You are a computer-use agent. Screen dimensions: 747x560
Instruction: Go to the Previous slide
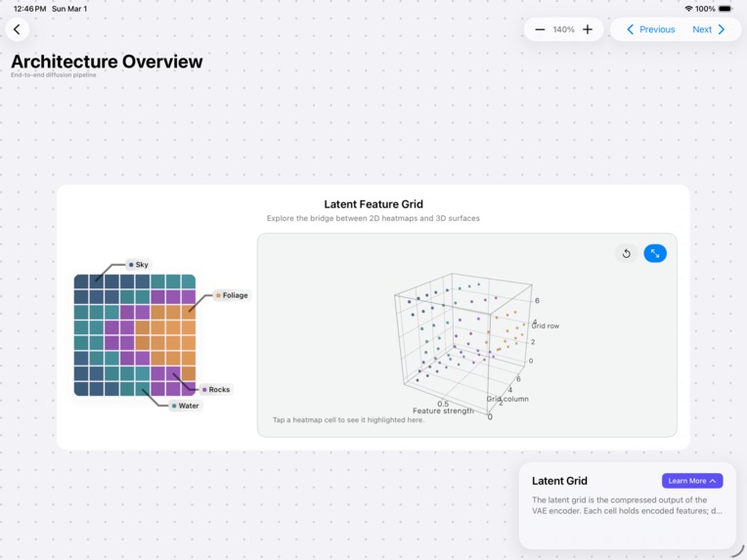[651, 29]
